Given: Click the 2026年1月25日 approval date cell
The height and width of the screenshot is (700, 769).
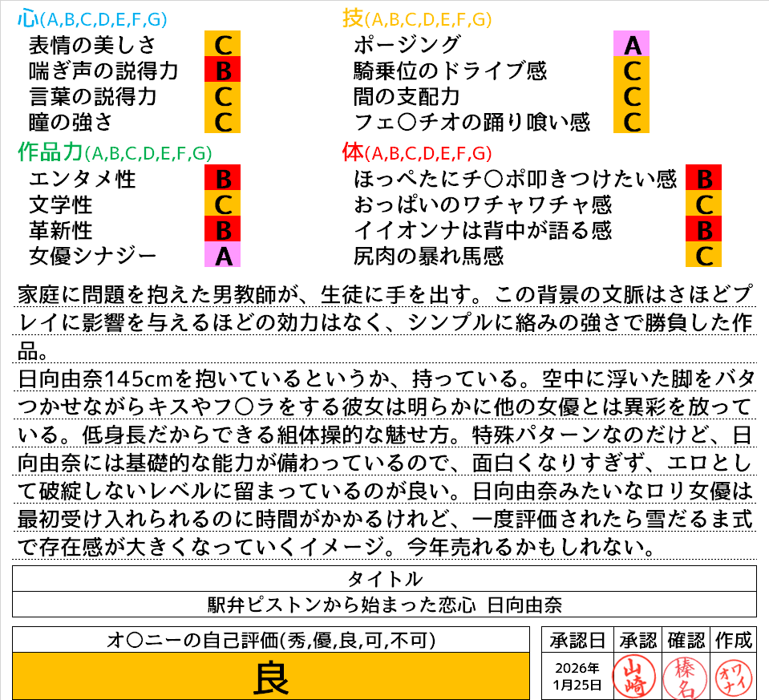Looking at the screenshot, I should click(577, 676).
